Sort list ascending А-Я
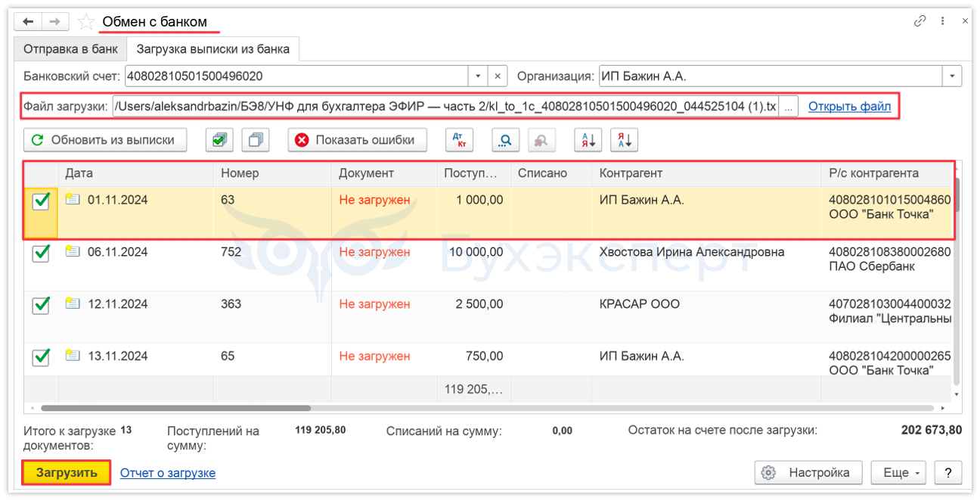This screenshot has height=501, width=980. (x=588, y=140)
